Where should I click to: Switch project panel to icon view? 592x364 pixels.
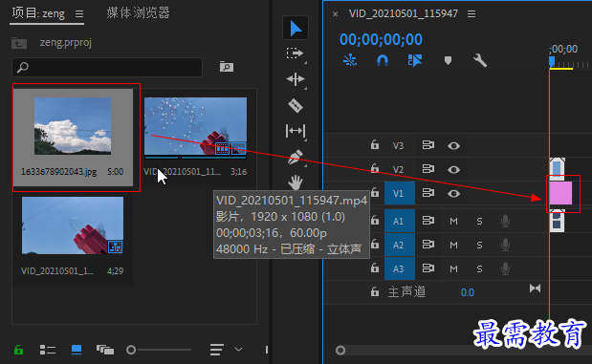point(77,350)
